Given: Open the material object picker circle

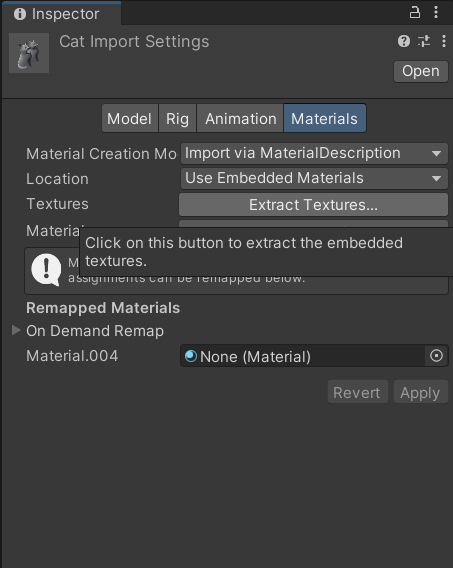Looking at the screenshot, I should point(436,356).
